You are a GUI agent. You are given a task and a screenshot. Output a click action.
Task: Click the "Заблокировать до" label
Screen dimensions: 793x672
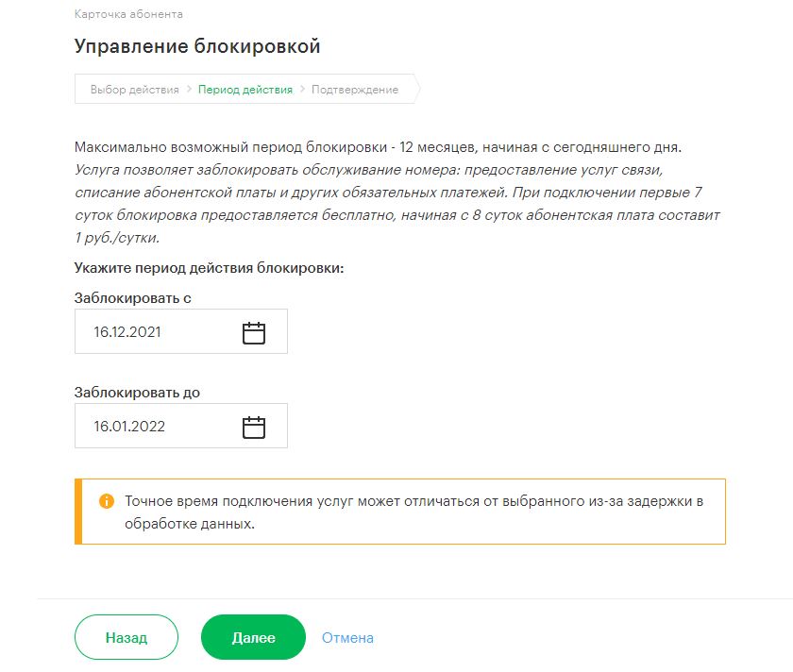click(137, 393)
